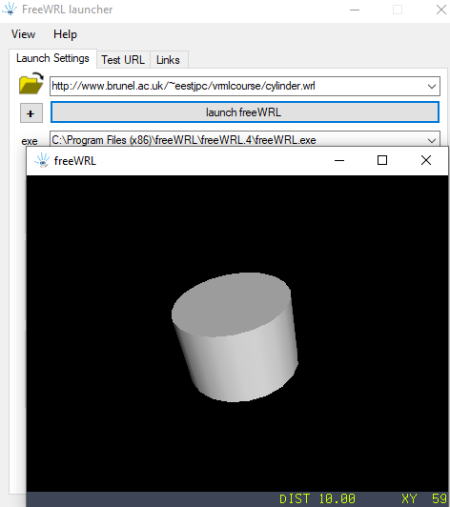Click the DIST 10.00 status readout
The image size is (450, 507).
(317, 499)
